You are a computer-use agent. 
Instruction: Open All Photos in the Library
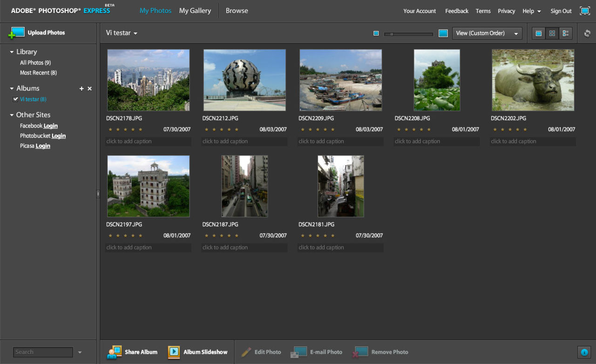point(35,62)
